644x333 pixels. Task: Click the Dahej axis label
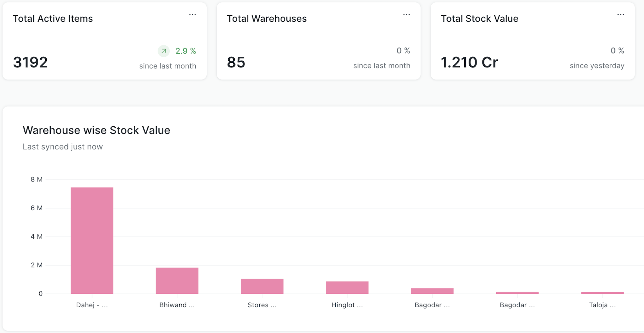[92, 305]
